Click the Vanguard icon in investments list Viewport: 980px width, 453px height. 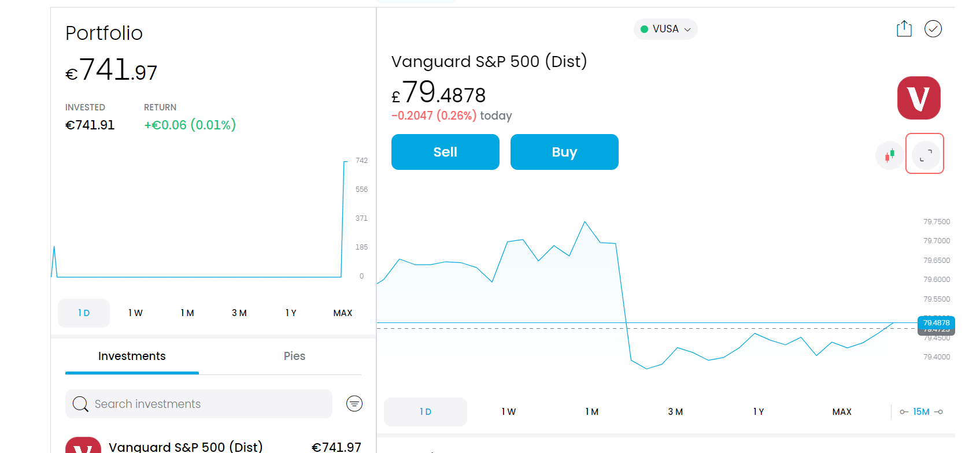[83, 445]
